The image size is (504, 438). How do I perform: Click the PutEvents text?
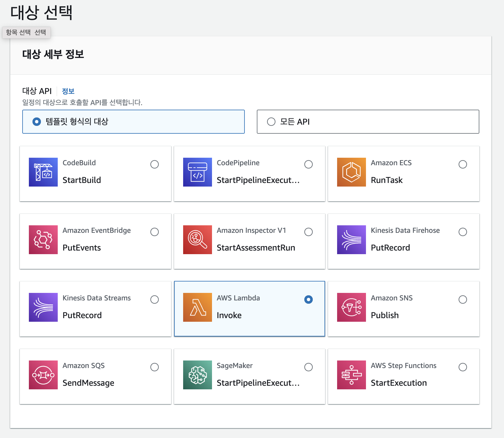[82, 248]
